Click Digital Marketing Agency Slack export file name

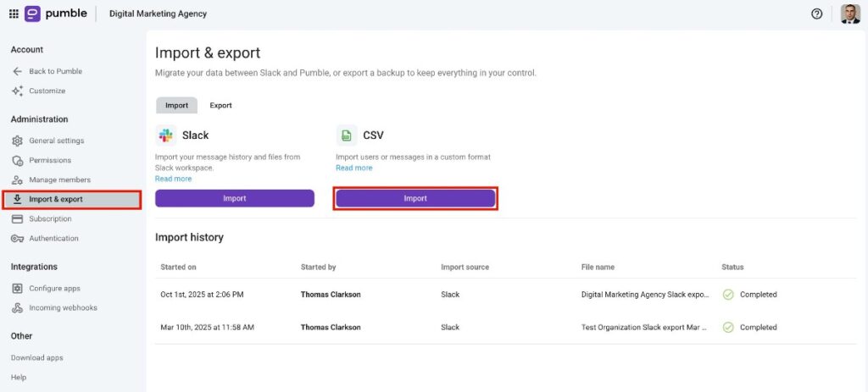tap(645, 295)
